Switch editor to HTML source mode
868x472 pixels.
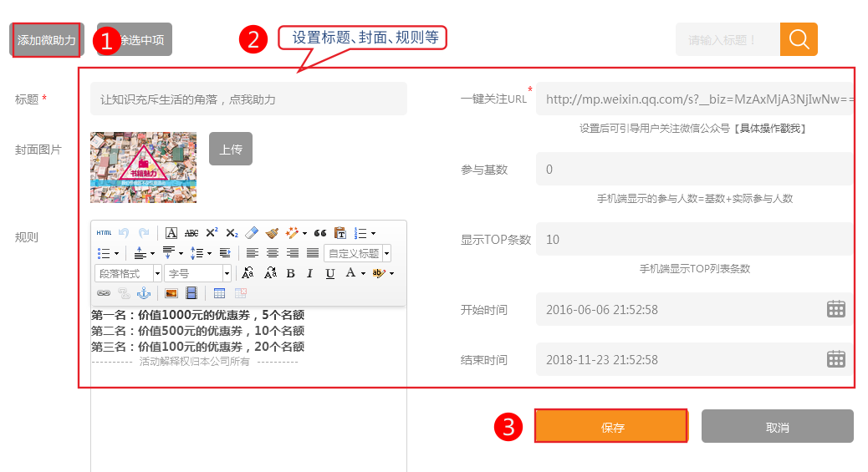[x=104, y=233]
